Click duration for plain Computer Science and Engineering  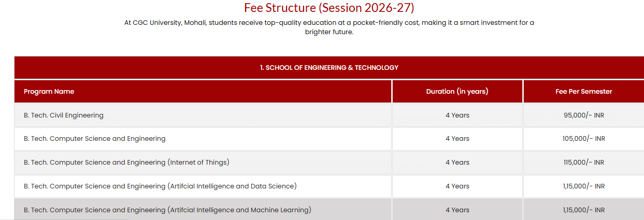(457, 139)
